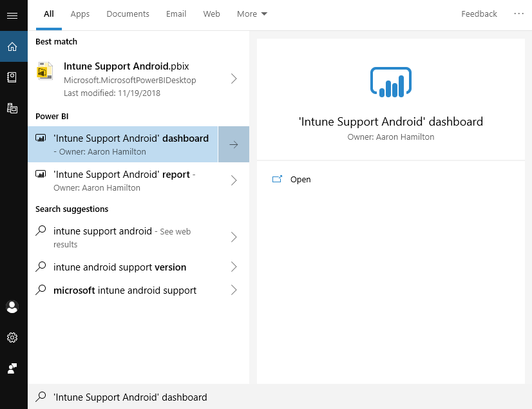Switch to the Apps tab
This screenshot has height=409, width=532.
click(80, 14)
